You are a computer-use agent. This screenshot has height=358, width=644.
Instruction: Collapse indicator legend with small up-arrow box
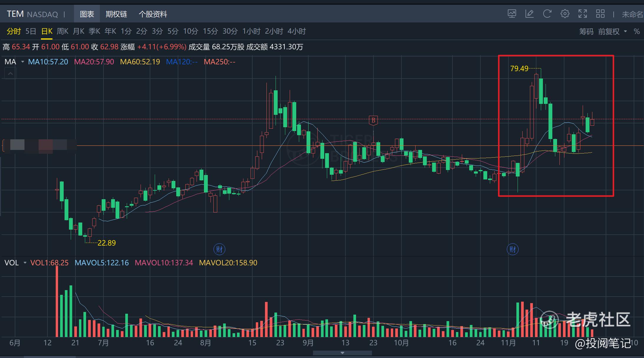[10, 73]
